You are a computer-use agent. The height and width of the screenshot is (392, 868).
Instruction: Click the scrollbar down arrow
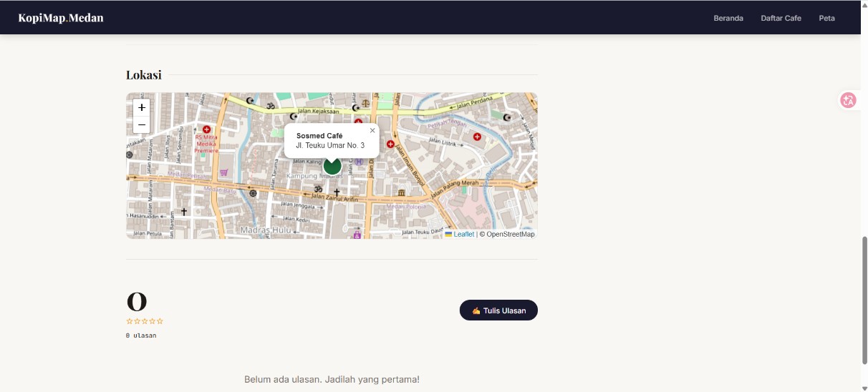click(864, 388)
